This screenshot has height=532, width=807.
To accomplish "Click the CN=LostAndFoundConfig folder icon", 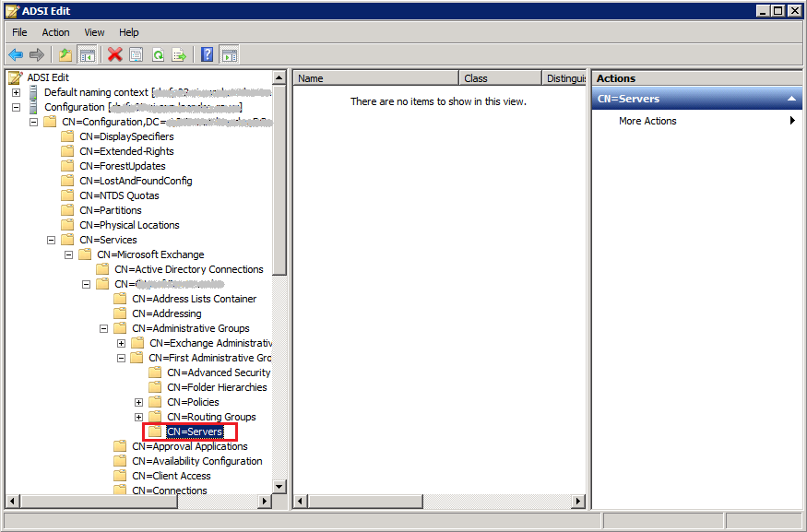I will click(67, 181).
